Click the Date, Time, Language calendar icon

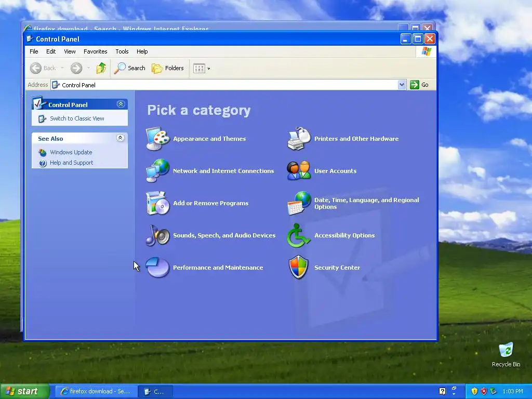(x=299, y=203)
